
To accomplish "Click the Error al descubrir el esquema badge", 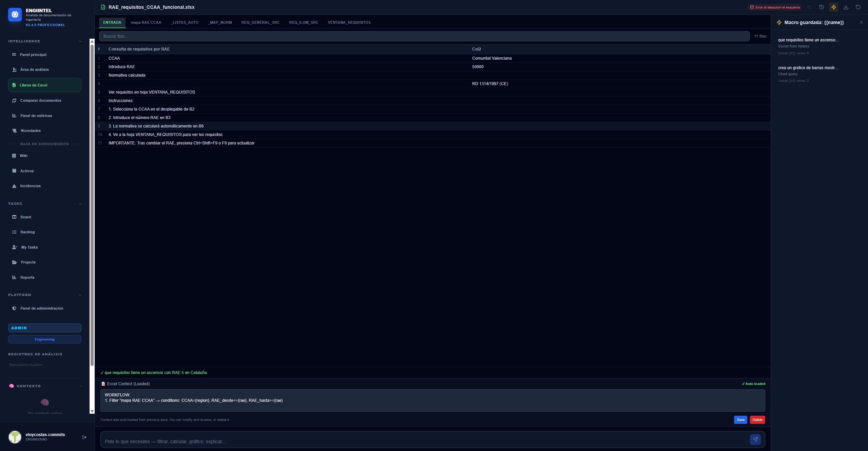I will pyautogui.click(x=775, y=7).
